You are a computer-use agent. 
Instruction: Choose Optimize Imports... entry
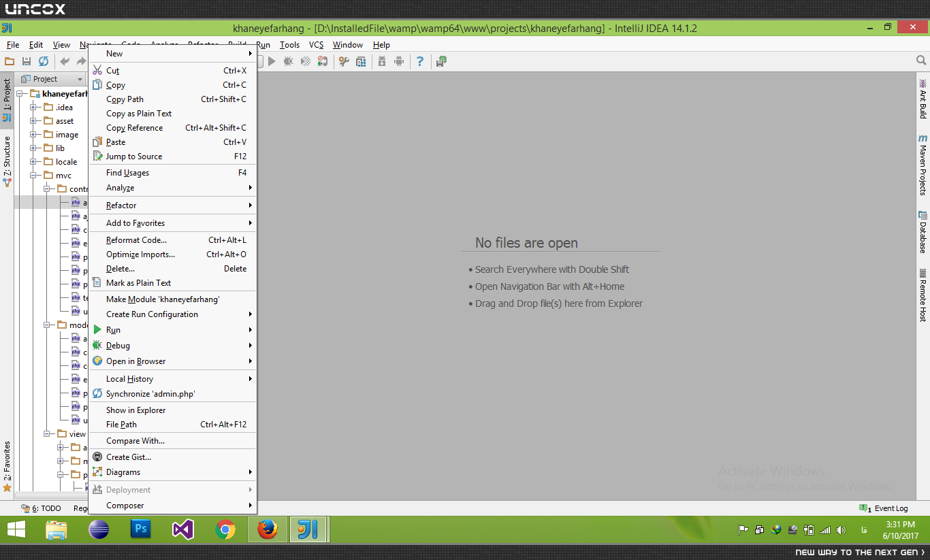coord(173,254)
